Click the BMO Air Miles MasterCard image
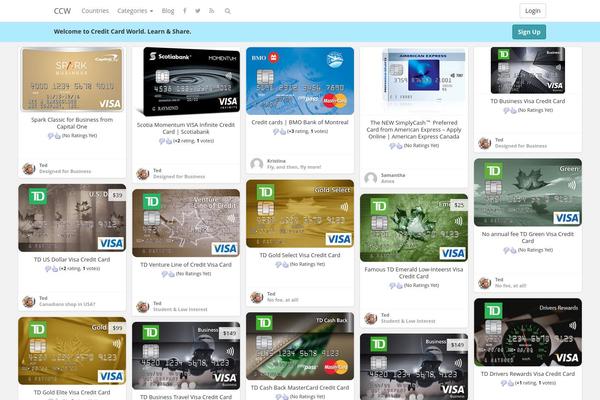Image resolution: width=600 pixels, height=400 pixels. [300, 81]
